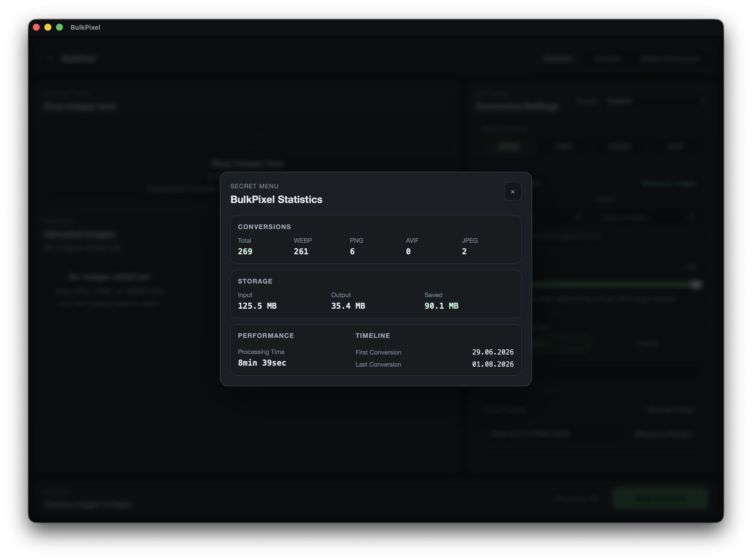Click the PERFORMANCE section header
This screenshot has width=752, height=560.
266,336
